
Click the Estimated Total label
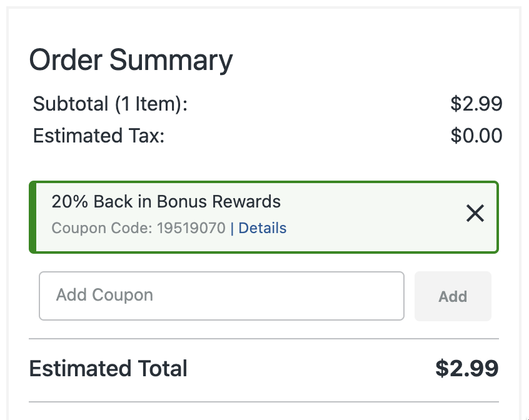pyautogui.click(x=108, y=369)
